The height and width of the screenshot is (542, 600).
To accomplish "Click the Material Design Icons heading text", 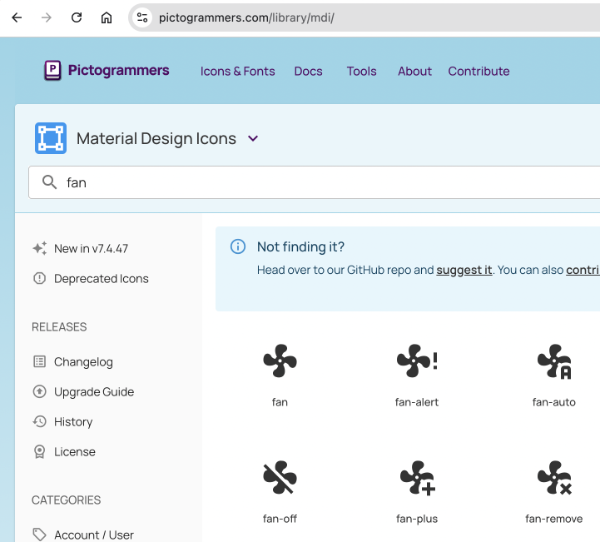I will [156, 139].
